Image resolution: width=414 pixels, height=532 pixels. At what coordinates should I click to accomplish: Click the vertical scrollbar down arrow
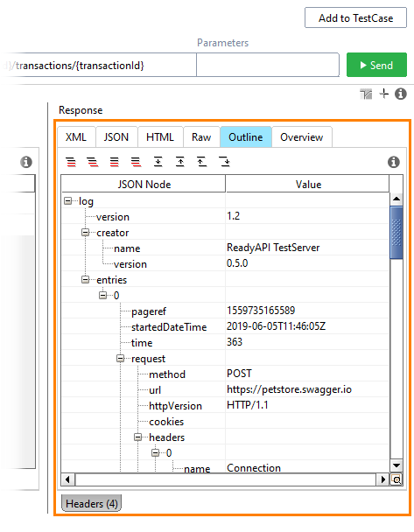(396, 465)
